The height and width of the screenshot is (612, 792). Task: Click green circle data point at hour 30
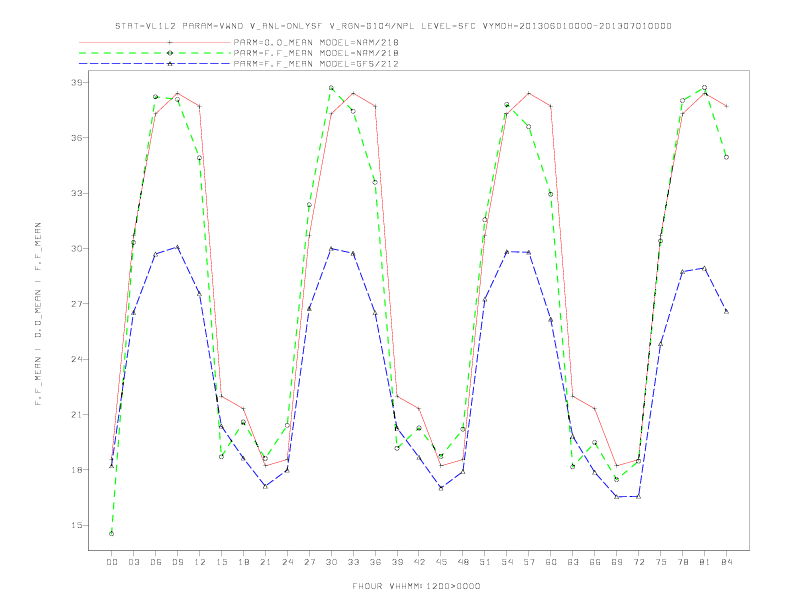pos(331,88)
